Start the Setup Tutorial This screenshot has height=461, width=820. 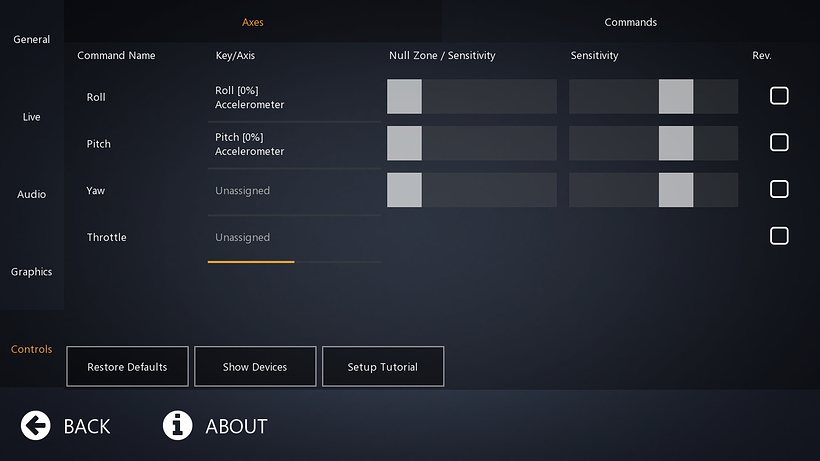click(383, 366)
